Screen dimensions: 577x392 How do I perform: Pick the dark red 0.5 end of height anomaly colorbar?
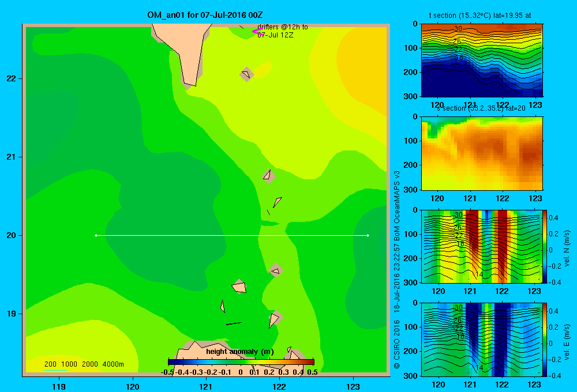click(x=312, y=362)
